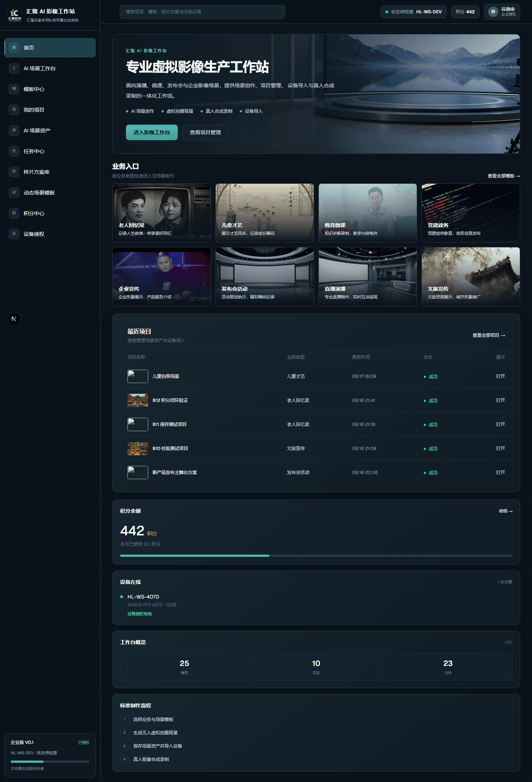The image size is (532, 782).
Task: Click 查看项目管理 button
Action: 205,132
